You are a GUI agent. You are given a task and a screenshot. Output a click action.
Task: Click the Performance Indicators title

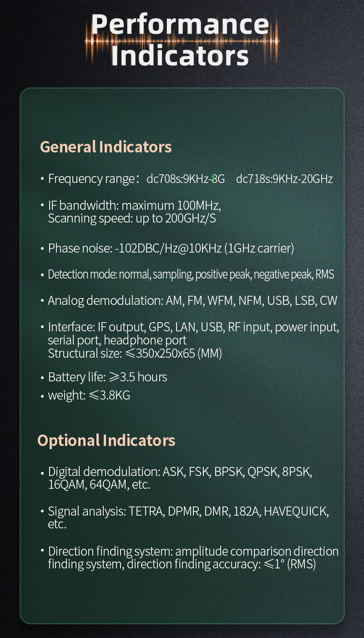point(180,40)
